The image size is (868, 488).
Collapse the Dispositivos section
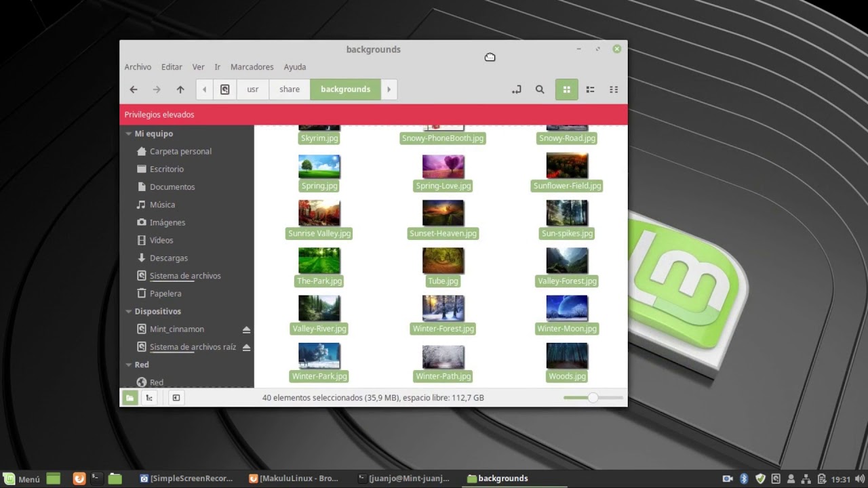(129, 312)
